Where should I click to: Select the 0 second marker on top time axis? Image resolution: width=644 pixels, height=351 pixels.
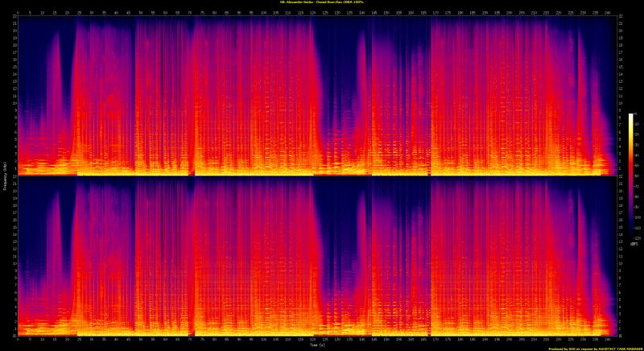click(17, 12)
